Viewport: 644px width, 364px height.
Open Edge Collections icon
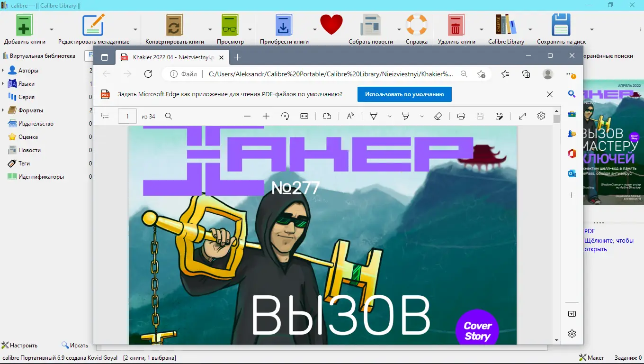[x=526, y=74]
